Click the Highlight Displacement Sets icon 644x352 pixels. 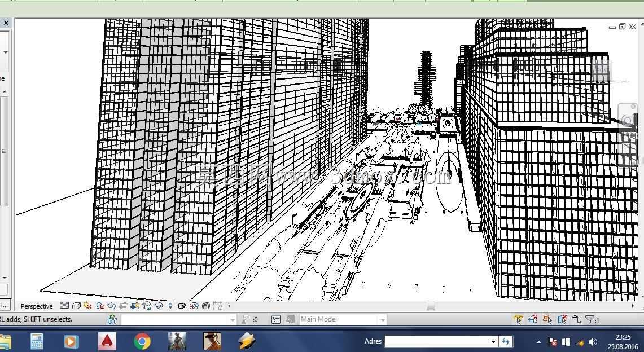click(206, 306)
